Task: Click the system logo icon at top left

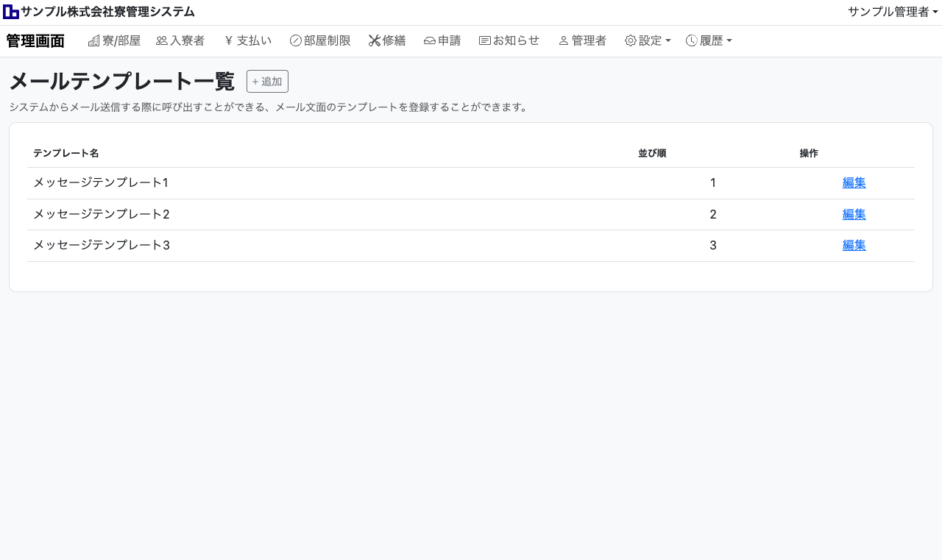Action: click(x=11, y=12)
